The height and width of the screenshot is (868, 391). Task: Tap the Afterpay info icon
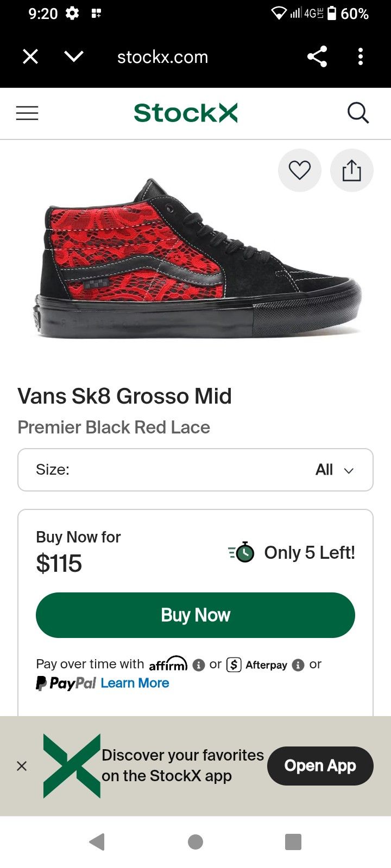298,665
